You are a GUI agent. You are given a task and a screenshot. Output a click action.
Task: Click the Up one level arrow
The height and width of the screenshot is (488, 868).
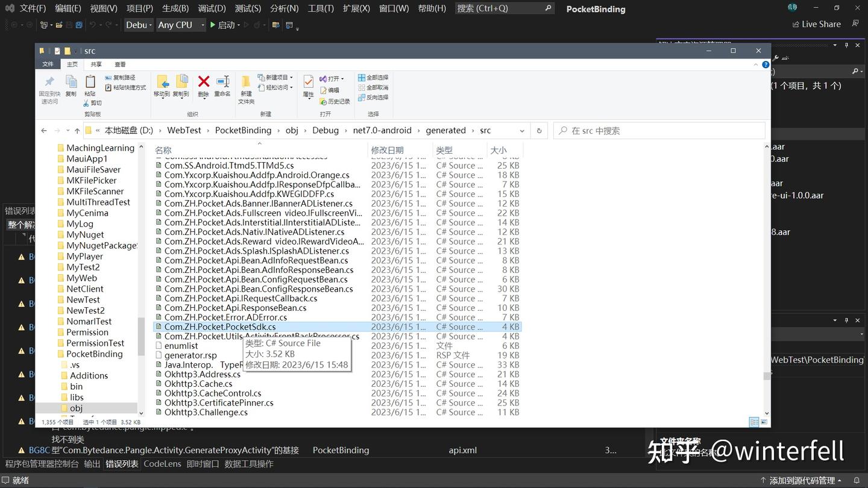77,131
